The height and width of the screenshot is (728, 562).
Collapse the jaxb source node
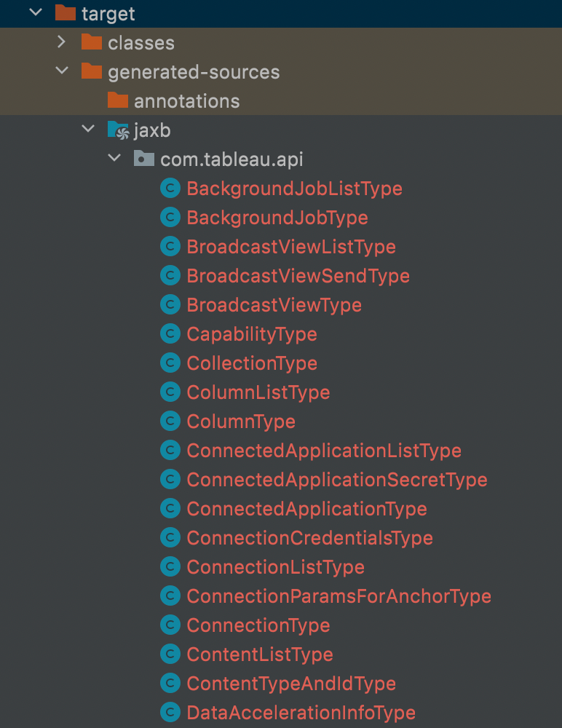[x=87, y=130]
